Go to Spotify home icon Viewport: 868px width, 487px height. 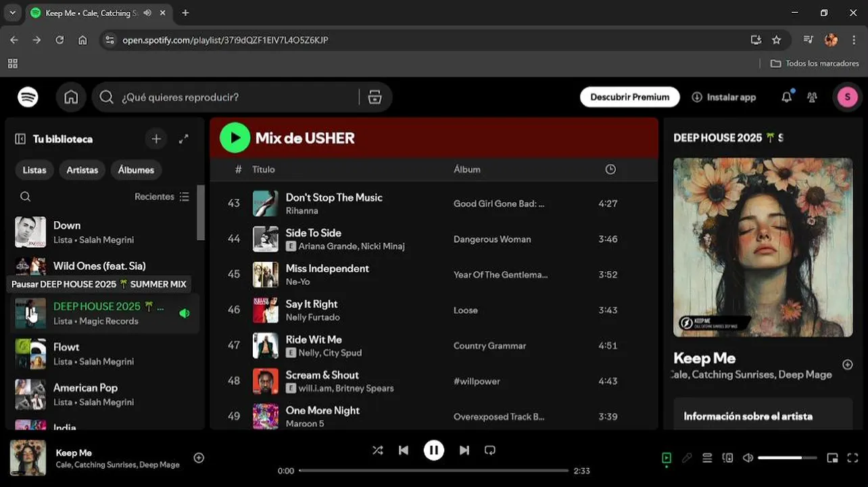tap(71, 97)
